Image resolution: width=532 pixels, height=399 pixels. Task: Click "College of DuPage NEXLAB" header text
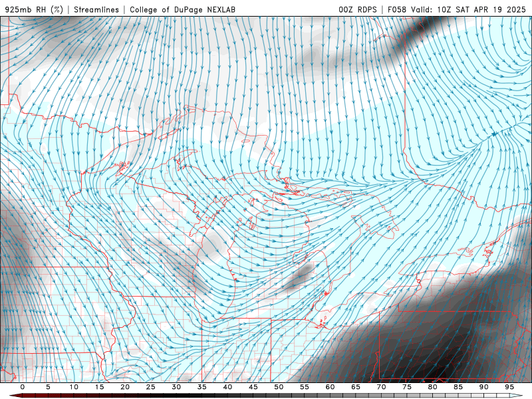pos(182,9)
